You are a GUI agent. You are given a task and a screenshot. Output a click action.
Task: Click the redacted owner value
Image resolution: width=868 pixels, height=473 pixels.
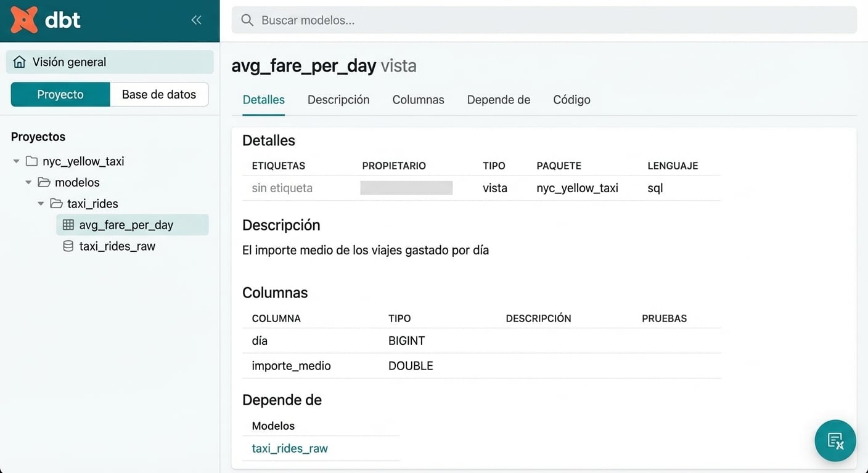click(406, 188)
